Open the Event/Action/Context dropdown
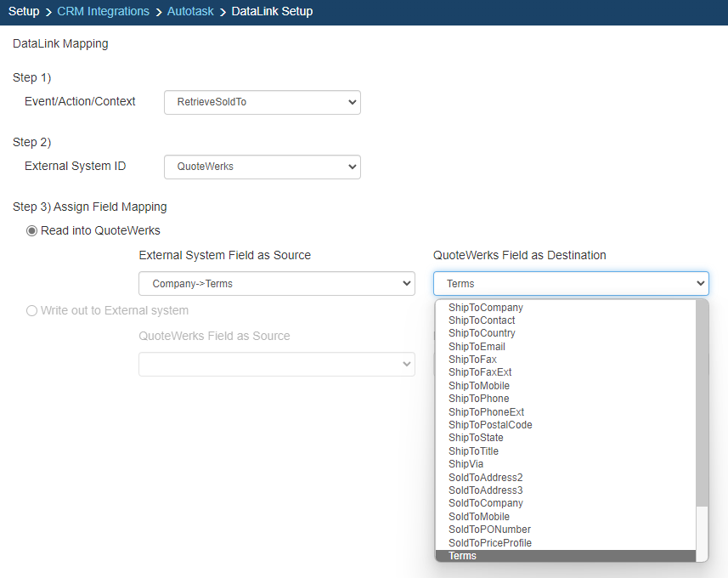 pos(262,102)
